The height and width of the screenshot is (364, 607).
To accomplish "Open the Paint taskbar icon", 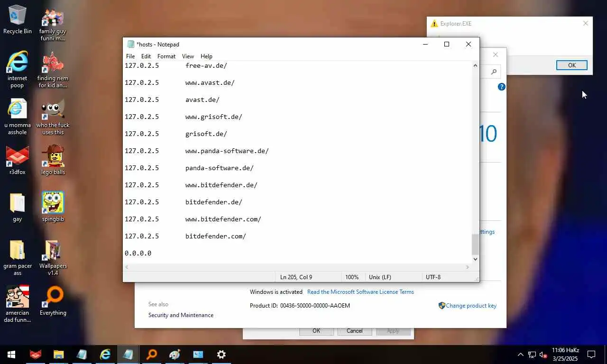I will (175, 354).
